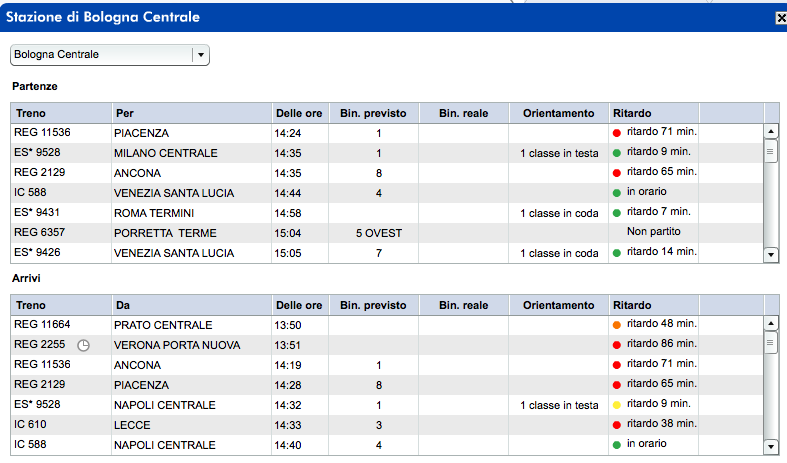
Task: Click orange delay dot for Prato Centrale arrival
Action: tap(617, 324)
